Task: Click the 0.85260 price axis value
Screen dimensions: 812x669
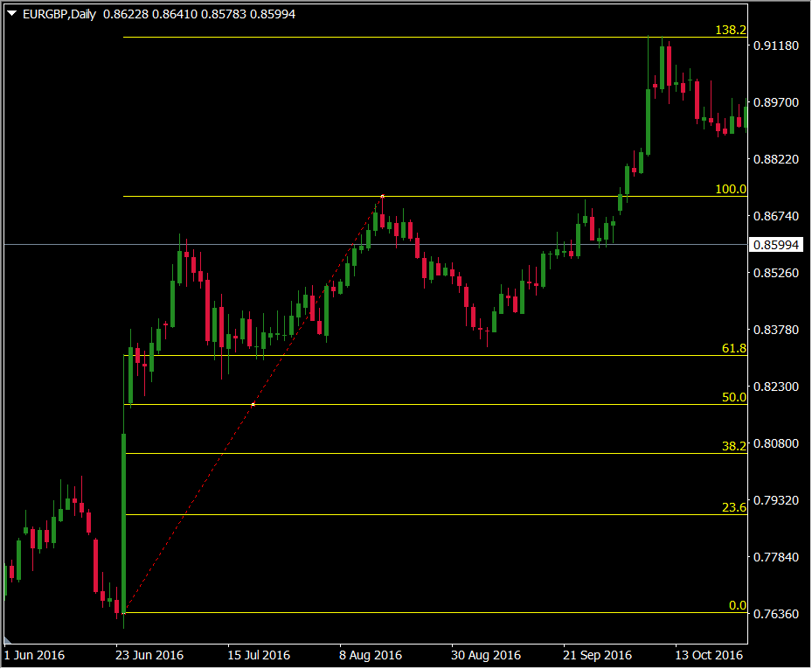Action: pyautogui.click(x=776, y=273)
